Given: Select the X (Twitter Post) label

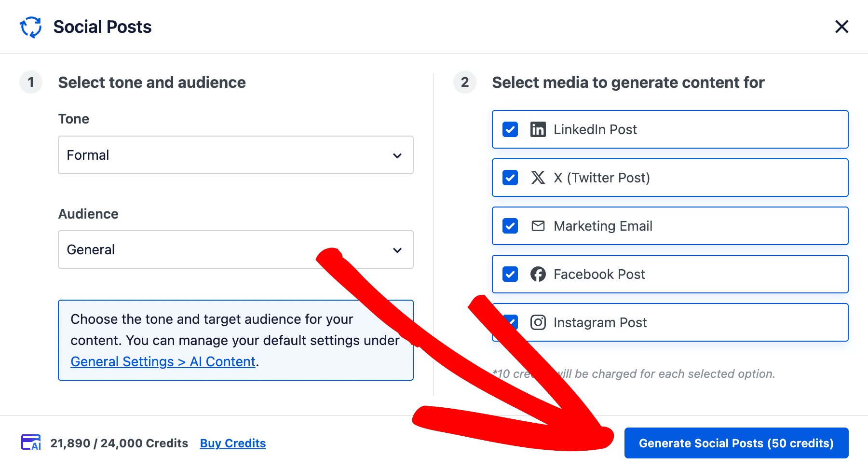Looking at the screenshot, I should (x=602, y=178).
